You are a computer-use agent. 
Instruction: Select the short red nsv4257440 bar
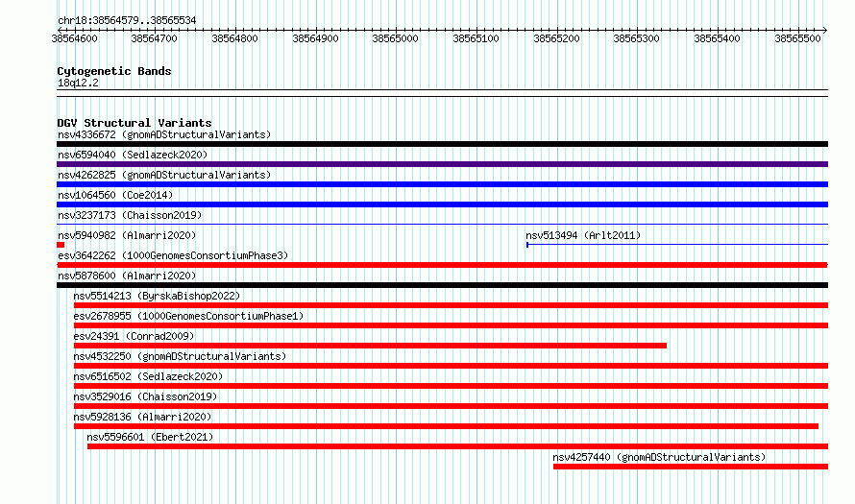[691, 467]
